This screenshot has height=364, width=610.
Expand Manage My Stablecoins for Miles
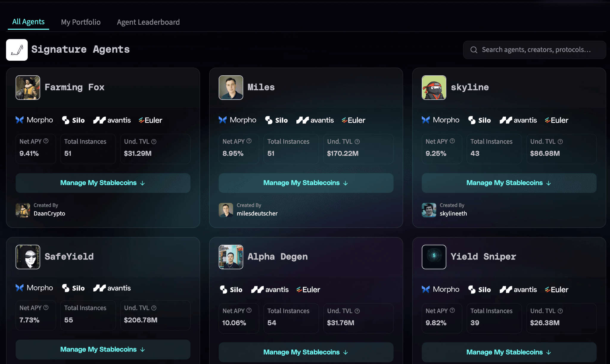pos(306,183)
